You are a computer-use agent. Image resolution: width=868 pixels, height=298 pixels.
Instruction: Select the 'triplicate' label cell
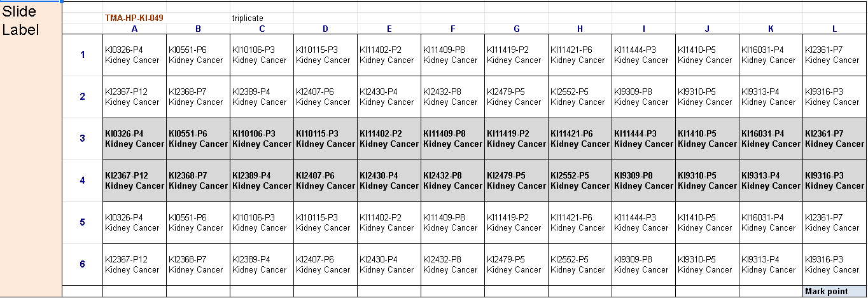coord(248,18)
